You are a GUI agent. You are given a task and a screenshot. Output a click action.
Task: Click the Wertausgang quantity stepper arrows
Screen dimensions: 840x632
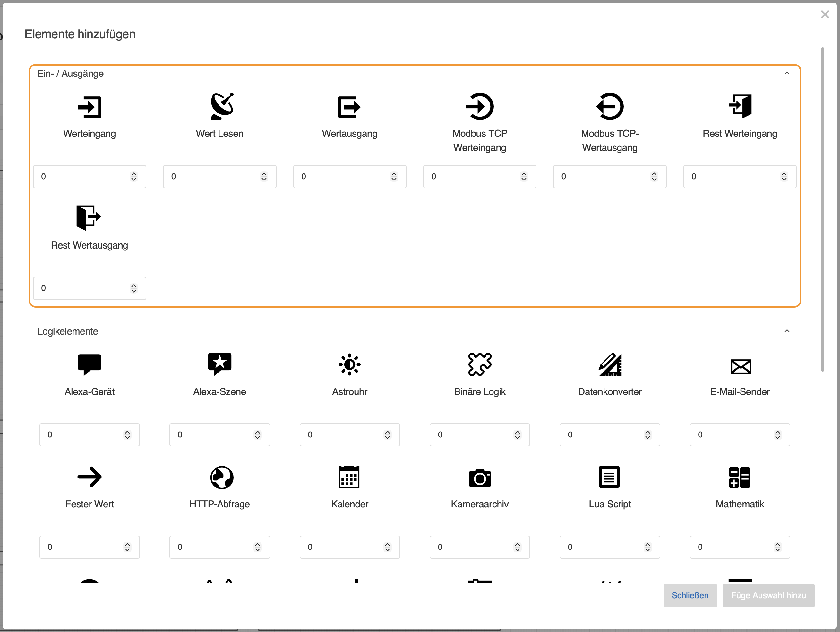[x=394, y=177]
